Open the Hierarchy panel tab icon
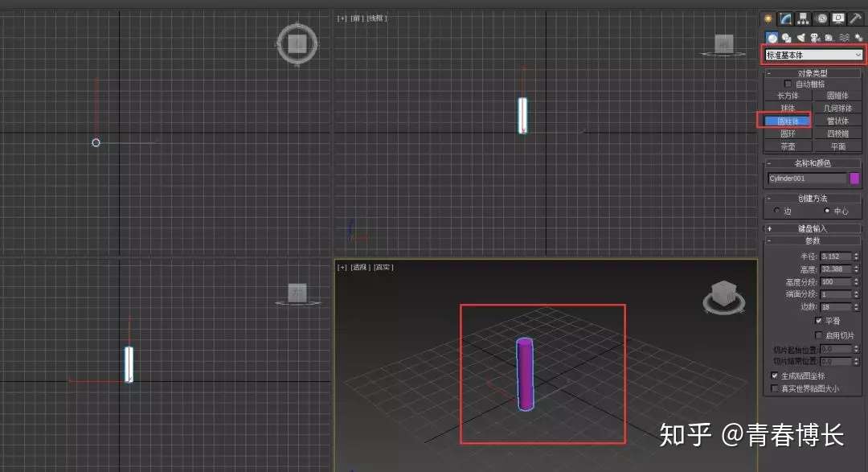The width and height of the screenshot is (868, 472). pos(803,18)
